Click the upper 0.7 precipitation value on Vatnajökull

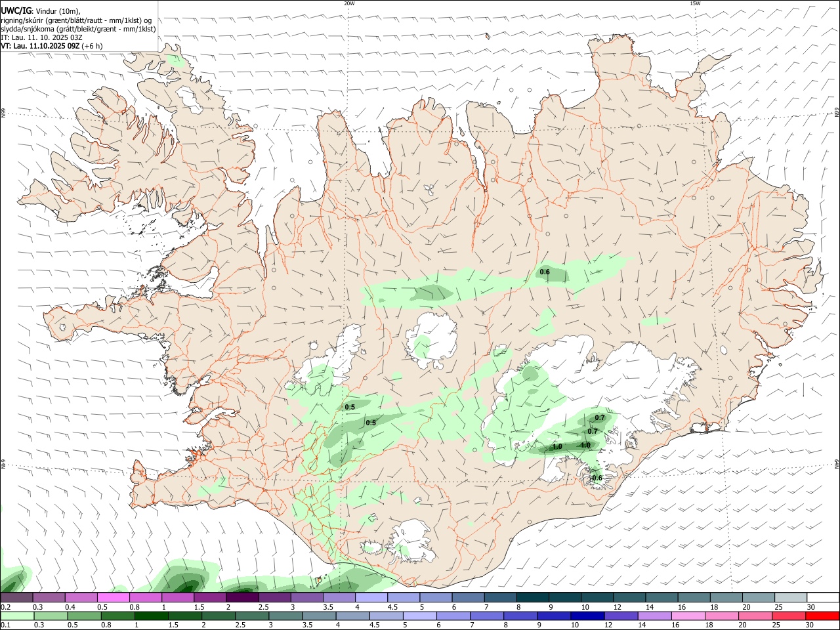click(600, 417)
